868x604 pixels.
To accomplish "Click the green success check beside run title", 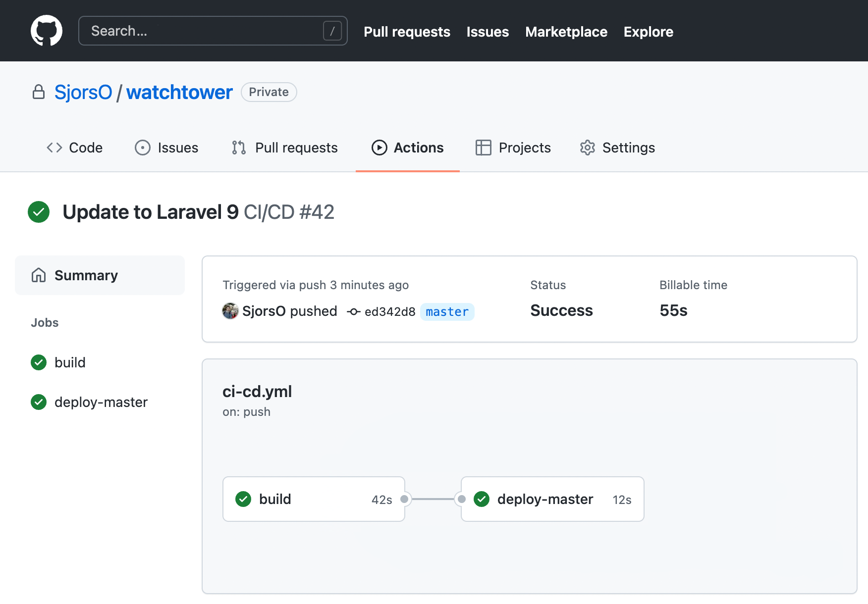I will tap(39, 212).
